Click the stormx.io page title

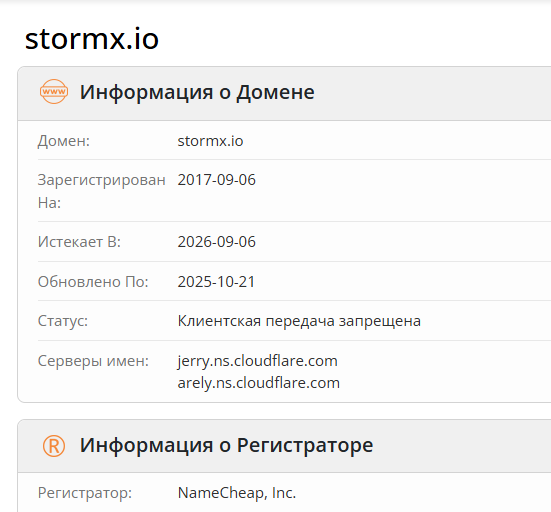coord(92,39)
